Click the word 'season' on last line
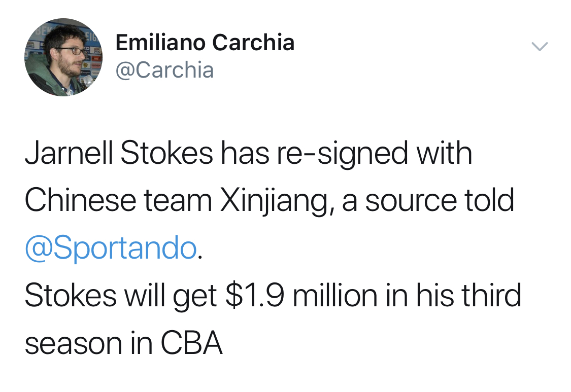The height and width of the screenshot is (392, 571). (x=74, y=344)
